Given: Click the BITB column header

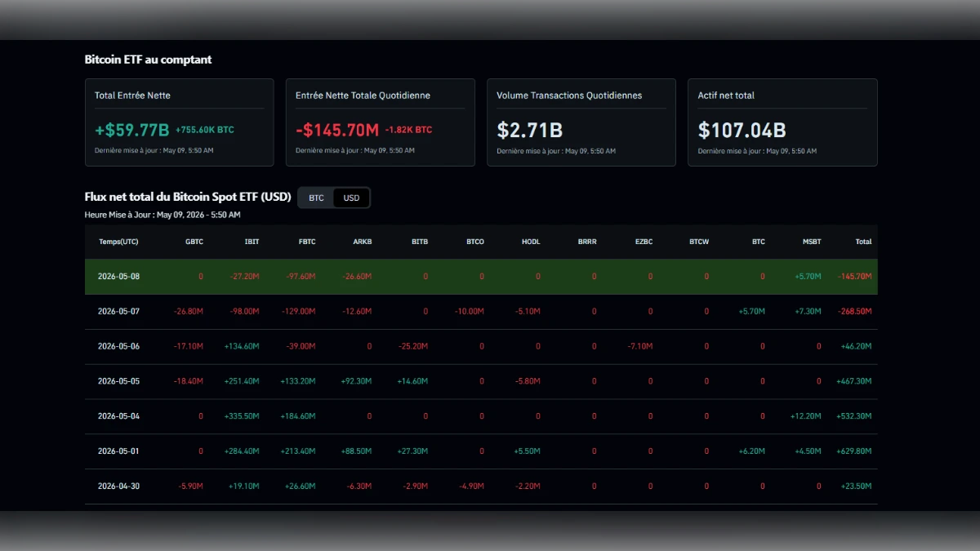Looking at the screenshot, I should tap(420, 242).
